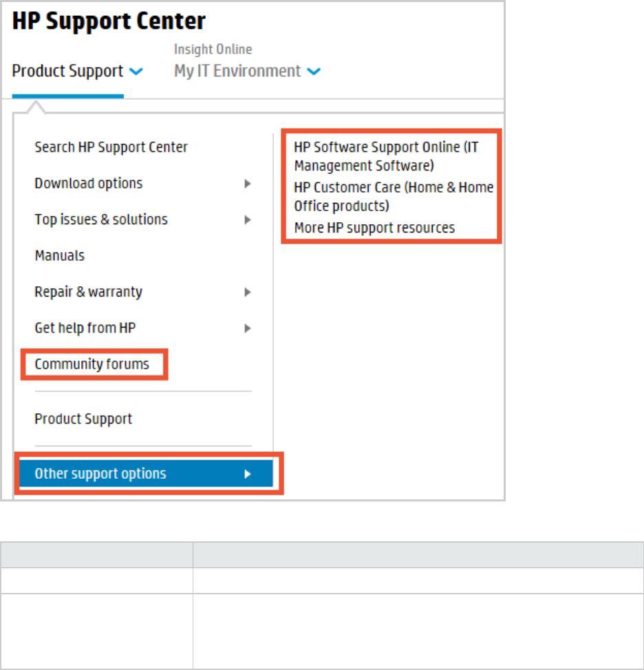Select the Product Support tab label

click(x=67, y=71)
